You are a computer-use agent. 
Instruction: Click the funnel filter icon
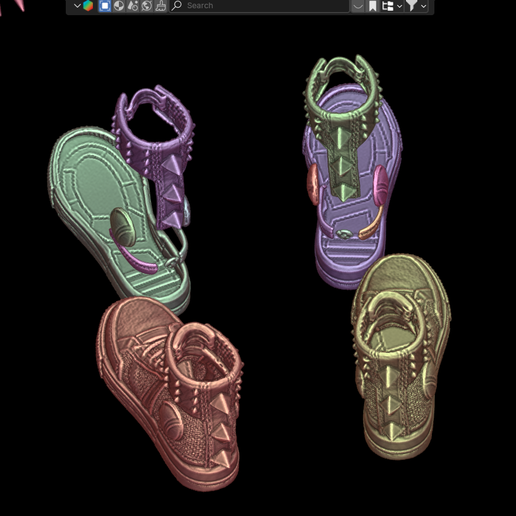click(412, 5)
